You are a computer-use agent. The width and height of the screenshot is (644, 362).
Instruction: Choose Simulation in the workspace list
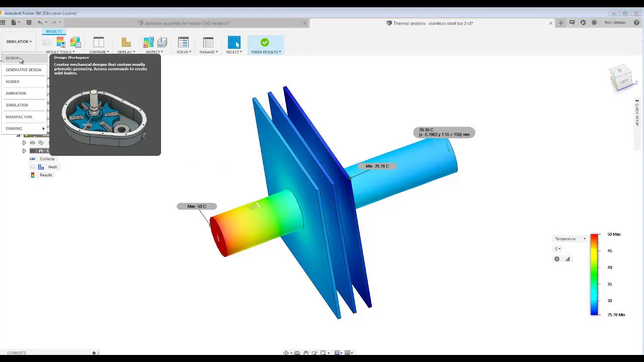coord(23,105)
